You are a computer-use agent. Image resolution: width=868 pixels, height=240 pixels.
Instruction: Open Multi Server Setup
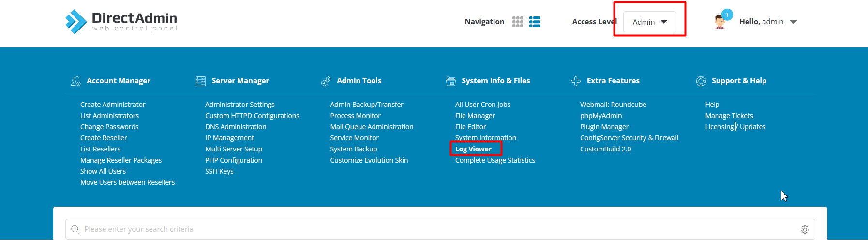point(234,149)
